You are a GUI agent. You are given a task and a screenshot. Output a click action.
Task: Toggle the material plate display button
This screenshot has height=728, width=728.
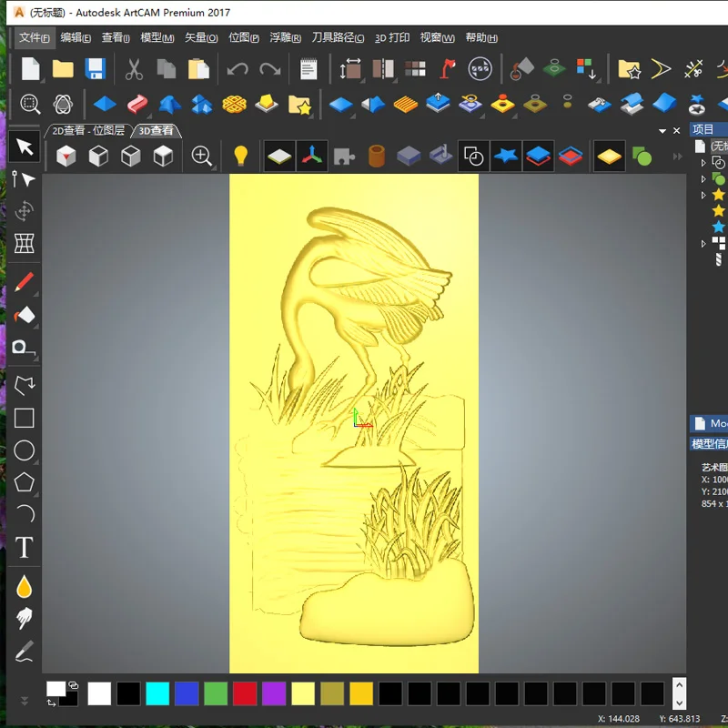(279, 157)
